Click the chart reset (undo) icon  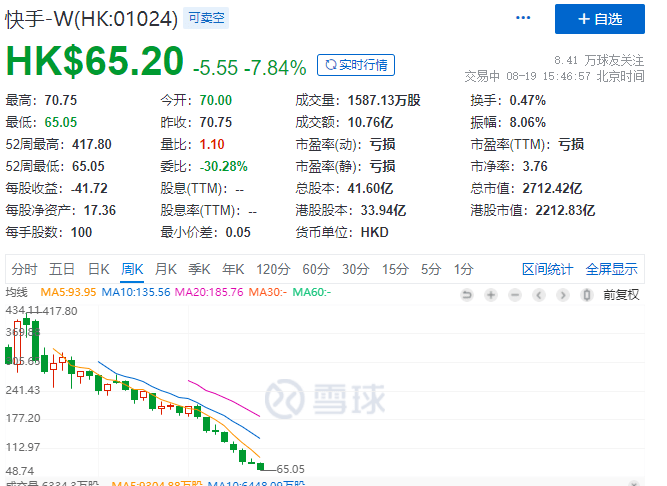click(x=466, y=294)
